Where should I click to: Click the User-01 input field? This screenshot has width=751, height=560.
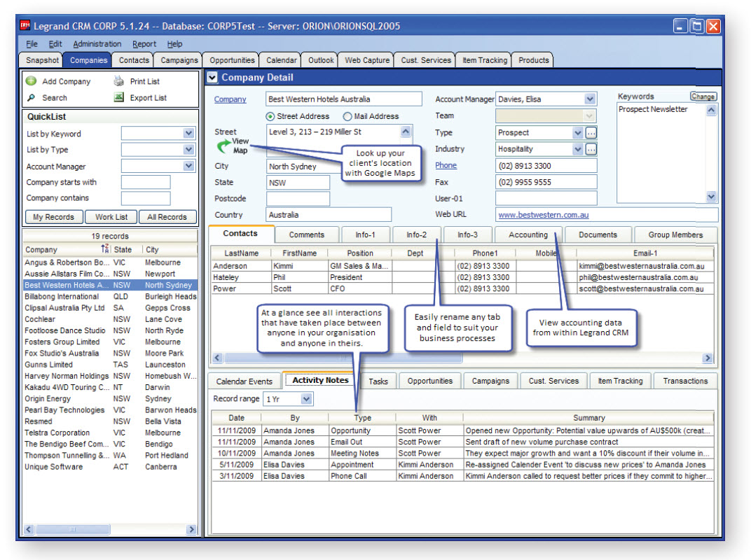tap(546, 198)
